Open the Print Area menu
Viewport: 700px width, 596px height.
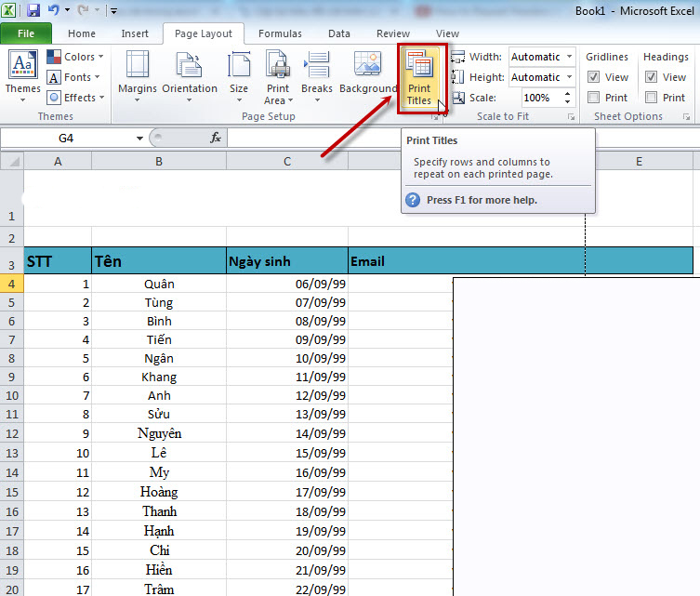pyautogui.click(x=278, y=77)
